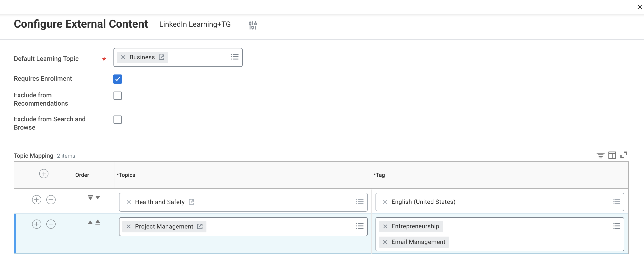
Task: Open grid view preferences above the Topic Mapping table
Action: (612, 155)
